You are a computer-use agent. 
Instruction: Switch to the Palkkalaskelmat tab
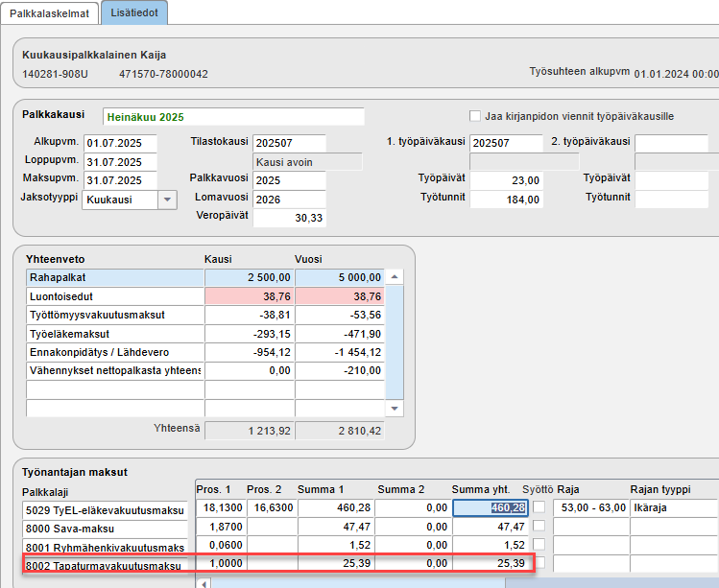pos(49,12)
